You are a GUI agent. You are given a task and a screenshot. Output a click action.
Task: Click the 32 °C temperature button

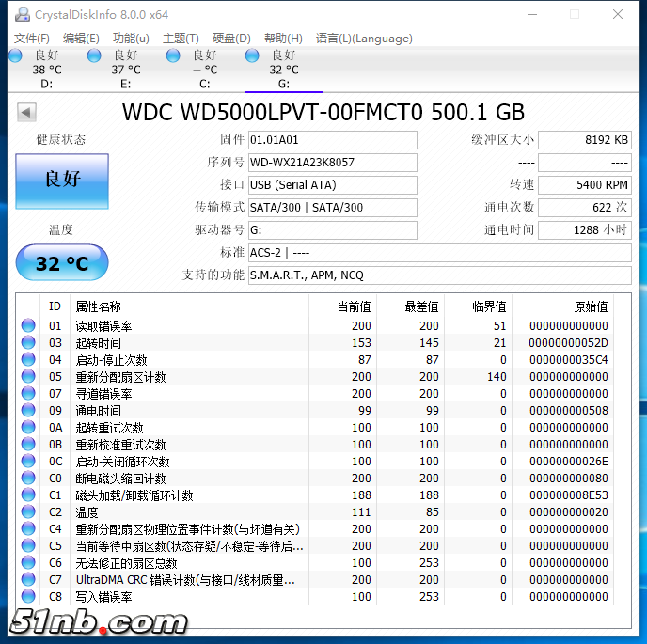pos(62,263)
